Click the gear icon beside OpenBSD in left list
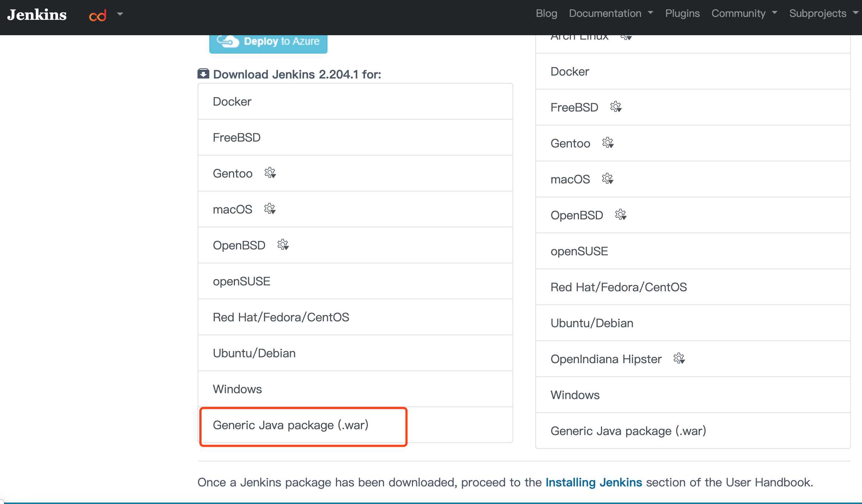 283,245
